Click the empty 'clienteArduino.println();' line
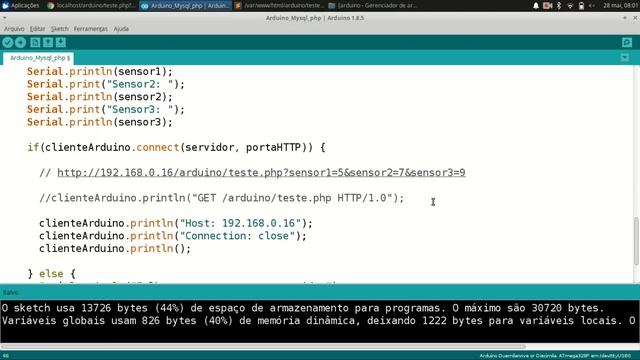 [115, 249]
